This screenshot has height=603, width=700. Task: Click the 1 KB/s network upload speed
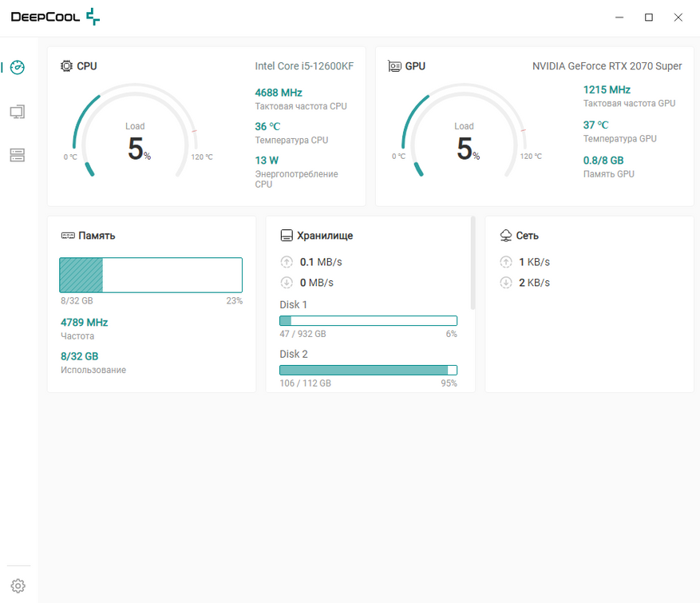(x=534, y=262)
